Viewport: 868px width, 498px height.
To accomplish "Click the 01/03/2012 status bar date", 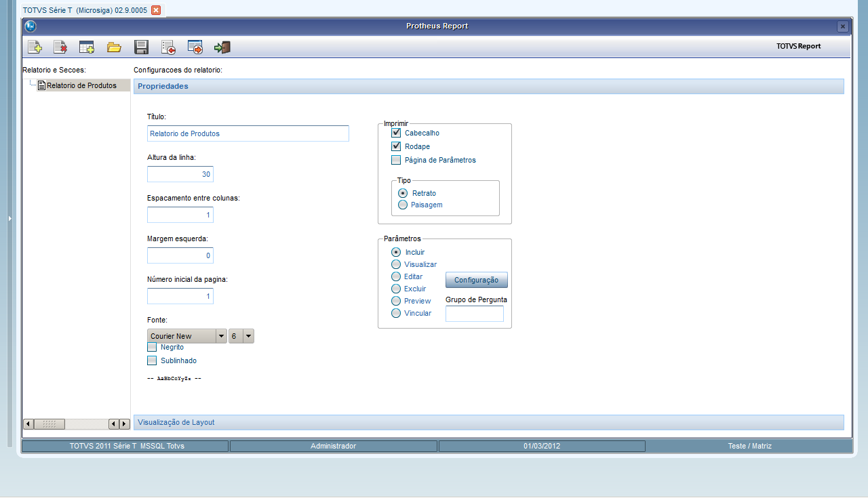I will click(x=542, y=446).
